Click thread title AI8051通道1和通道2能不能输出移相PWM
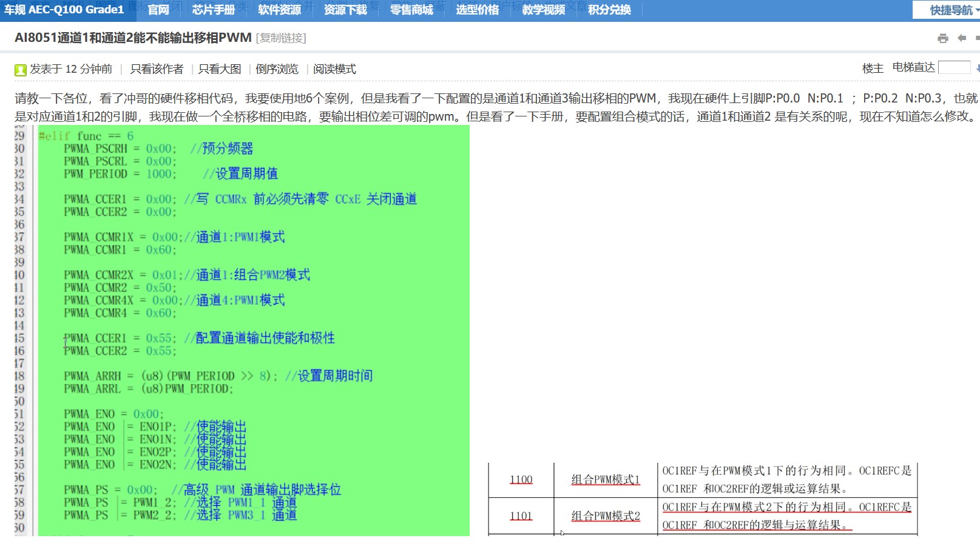This screenshot has width=980, height=544. pyautogui.click(x=133, y=38)
